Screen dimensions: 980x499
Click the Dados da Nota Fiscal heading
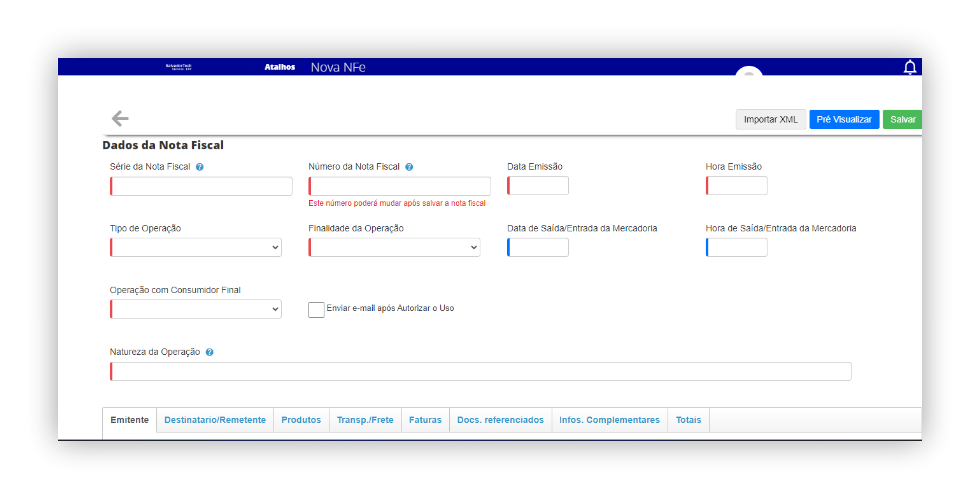pyautogui.click(x=163, y=145)
